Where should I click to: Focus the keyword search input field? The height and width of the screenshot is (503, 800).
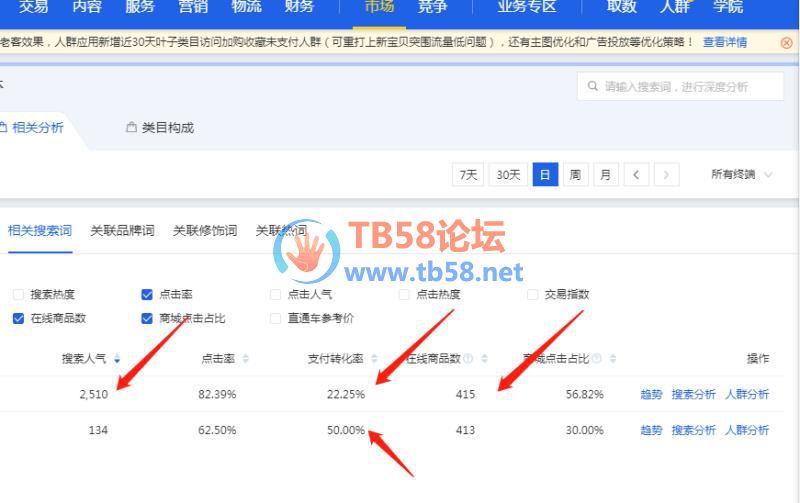click(680, 87)
